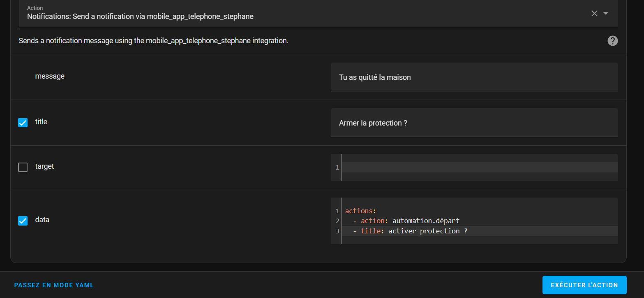Place cursor on "actions:" line in data editor
Image resolution: width=644 pixels, height=298 pixels.
click(x=360, y=211)
